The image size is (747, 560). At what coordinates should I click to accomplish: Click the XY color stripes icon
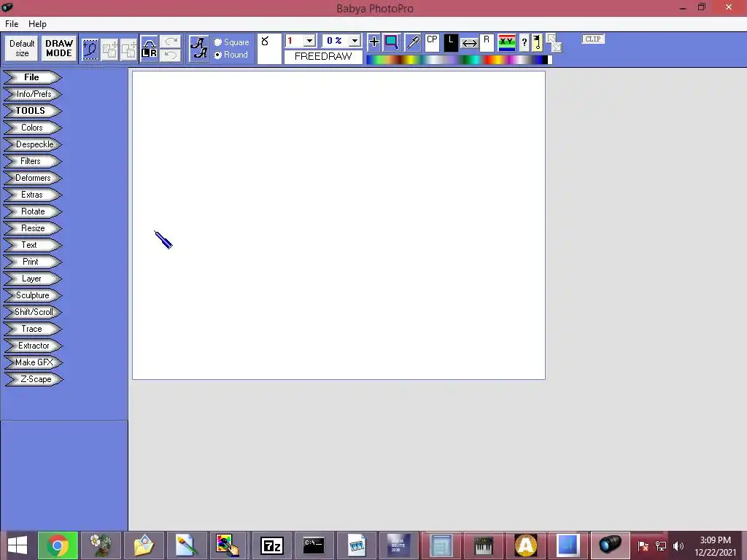click(x=506, y=42)
